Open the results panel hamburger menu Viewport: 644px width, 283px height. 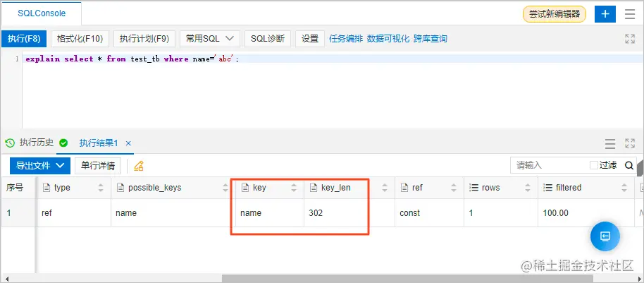click(x=610, y=143)
